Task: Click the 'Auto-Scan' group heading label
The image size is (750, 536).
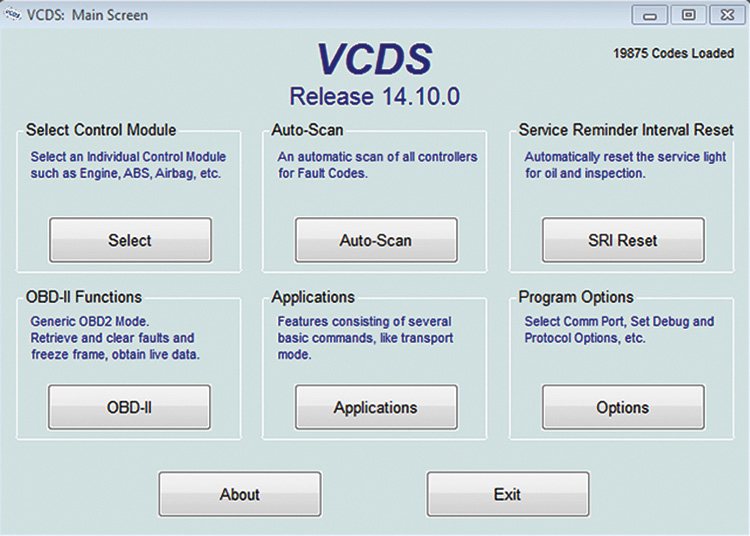Action: click(x=308, y=130)
